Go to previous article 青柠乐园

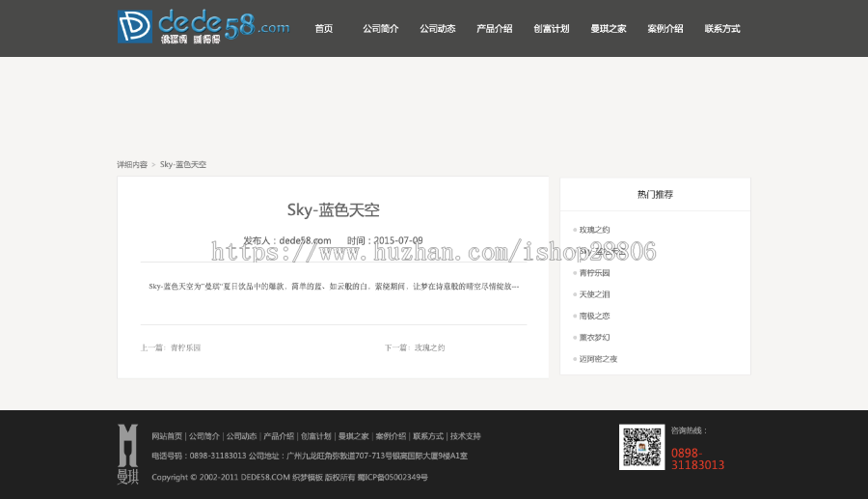pos(185,347)
